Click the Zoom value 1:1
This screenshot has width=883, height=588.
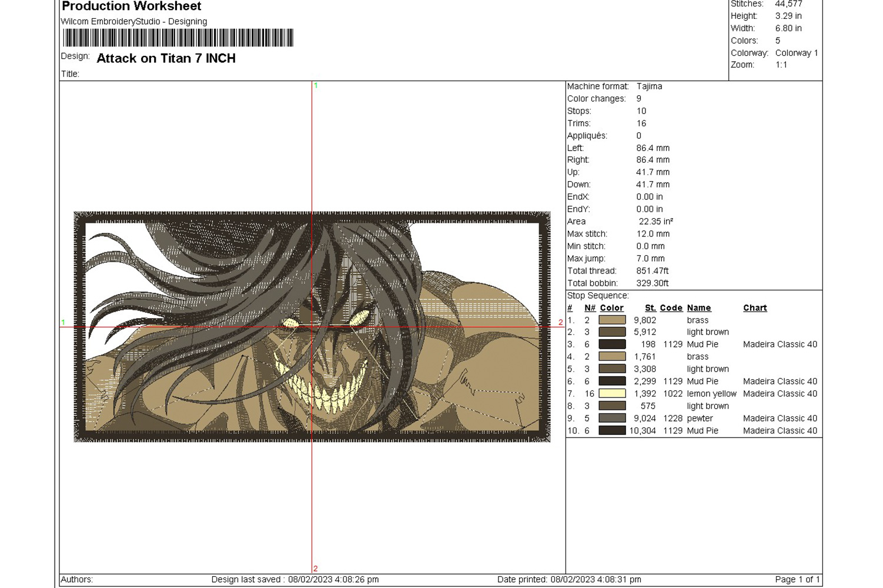781,65
